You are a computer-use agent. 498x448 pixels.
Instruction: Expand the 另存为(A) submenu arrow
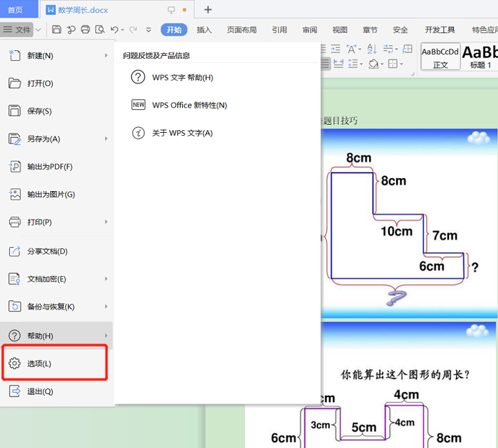pos(106,139)
